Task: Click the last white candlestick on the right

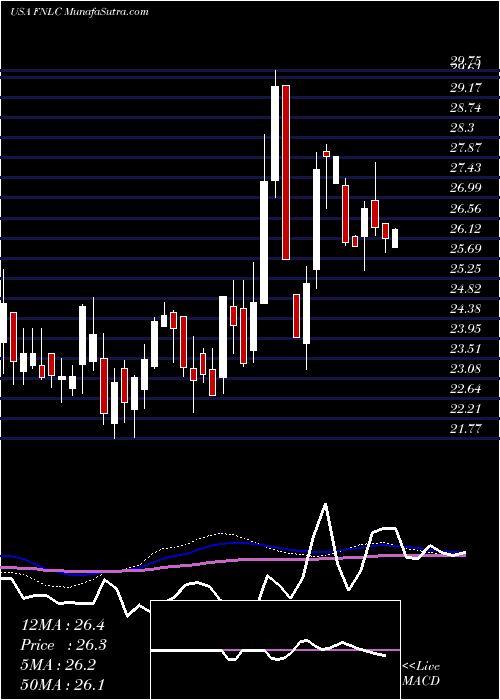Action: pos(395,238)
